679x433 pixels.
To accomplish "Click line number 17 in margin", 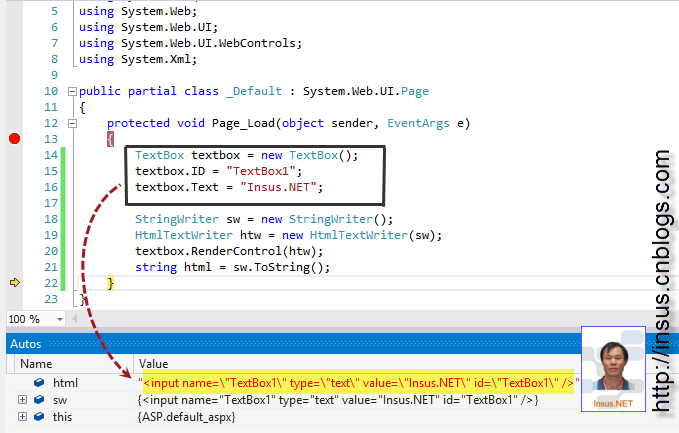I will coord(51,203).
